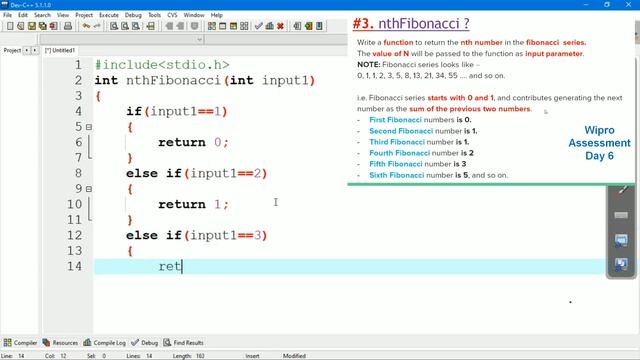Stop execution with red X icon

[280, 26]
